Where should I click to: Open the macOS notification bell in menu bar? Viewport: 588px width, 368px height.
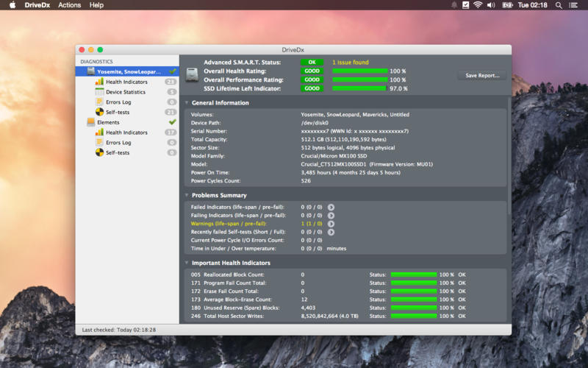pos(454,5)
